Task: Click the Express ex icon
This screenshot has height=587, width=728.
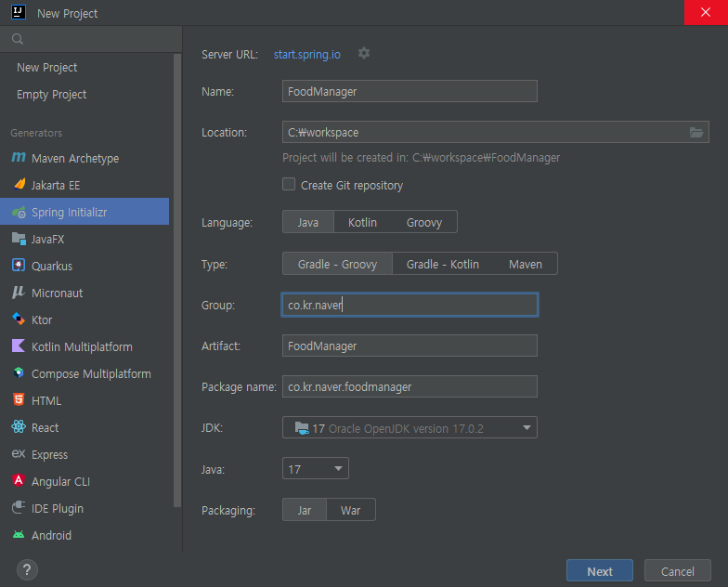Action: [x=19, y=453]
